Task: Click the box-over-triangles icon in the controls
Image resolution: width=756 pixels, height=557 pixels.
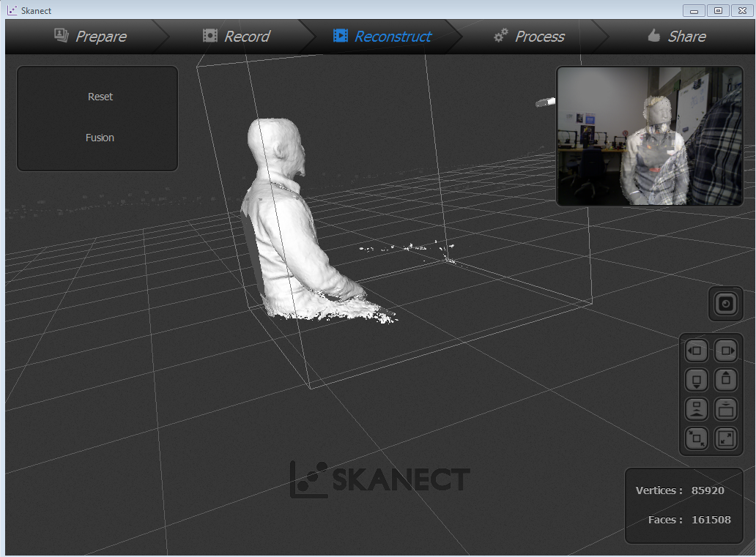Action: click(x=696, y=410)
